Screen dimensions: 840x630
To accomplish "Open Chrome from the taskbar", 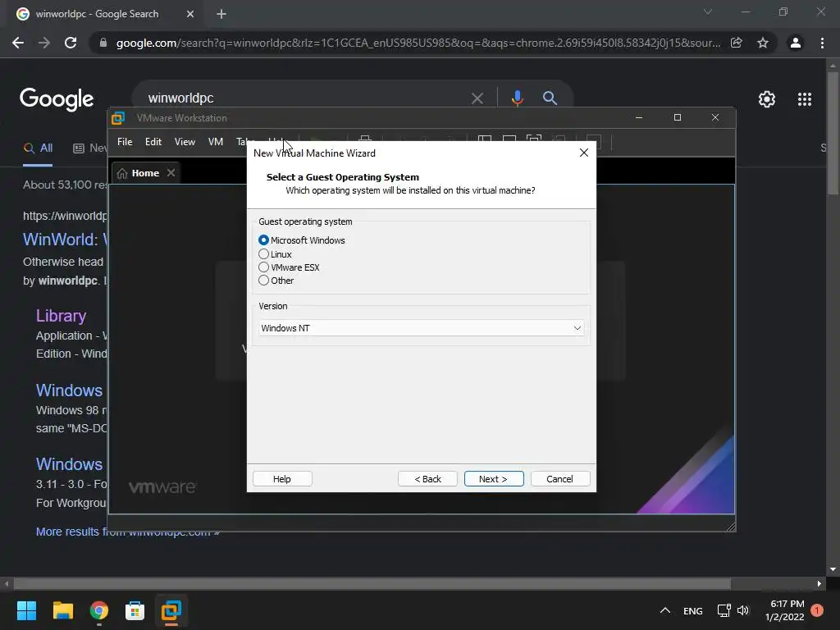I will click(x=99, y=610).
